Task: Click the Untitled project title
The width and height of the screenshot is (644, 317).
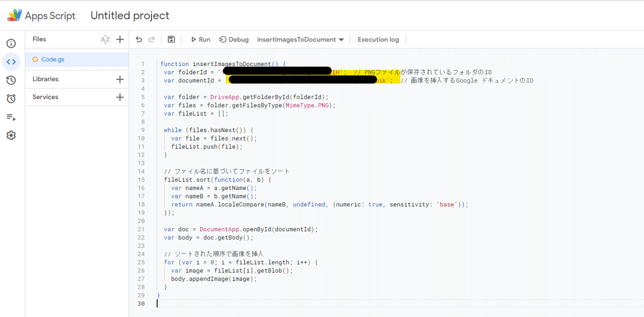Action: (x=130, y=16)
